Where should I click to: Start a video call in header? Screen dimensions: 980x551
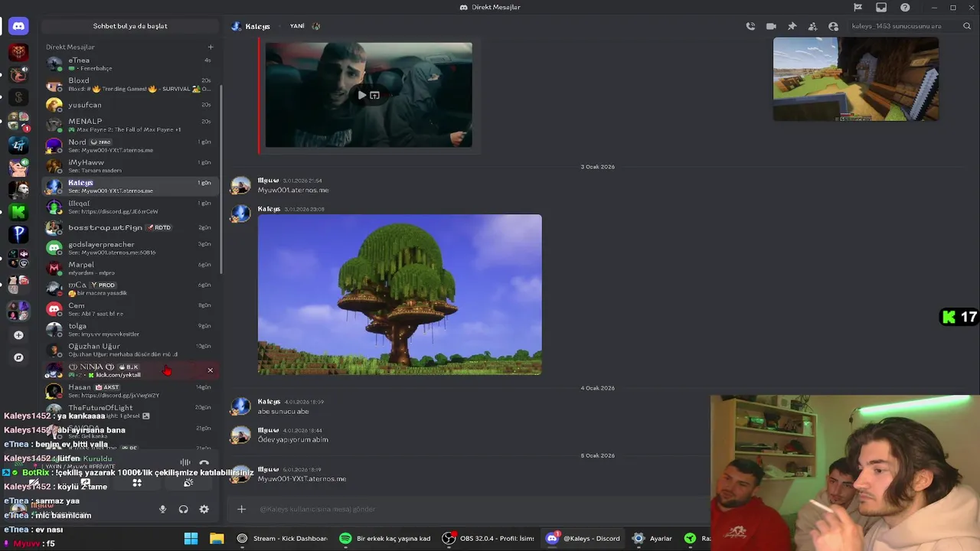(x=771, y=26)
